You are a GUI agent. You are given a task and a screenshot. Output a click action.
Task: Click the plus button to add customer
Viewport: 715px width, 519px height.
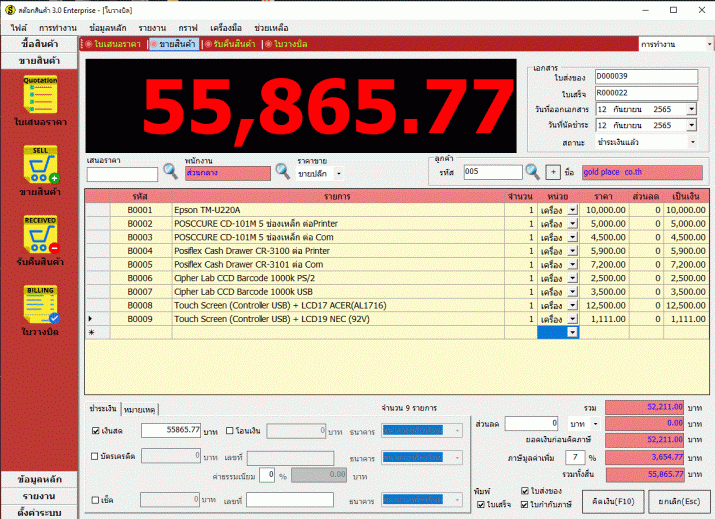coord(553,172)
